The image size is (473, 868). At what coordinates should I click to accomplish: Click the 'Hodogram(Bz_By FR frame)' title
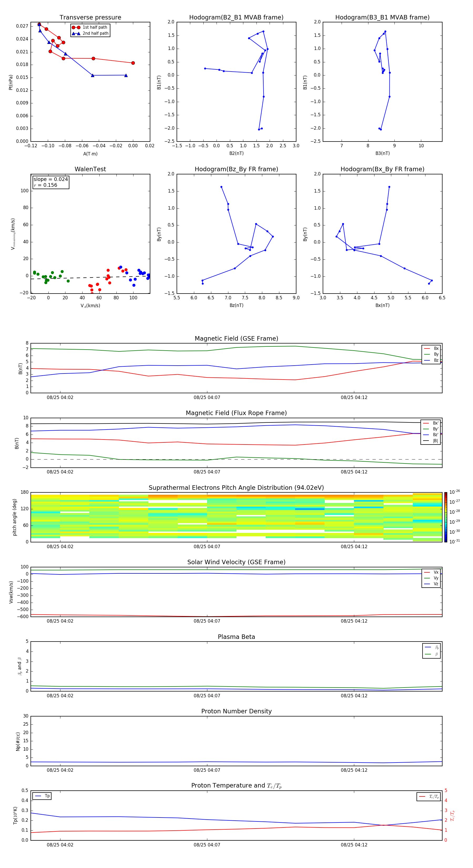[x=236, y=169]
